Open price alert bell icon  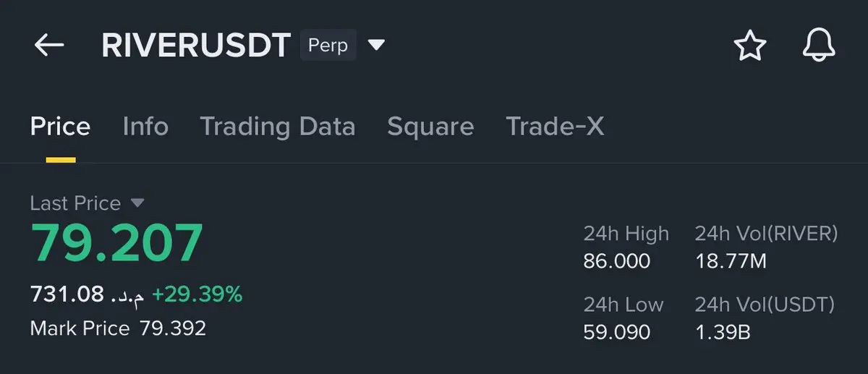(819, 46)
